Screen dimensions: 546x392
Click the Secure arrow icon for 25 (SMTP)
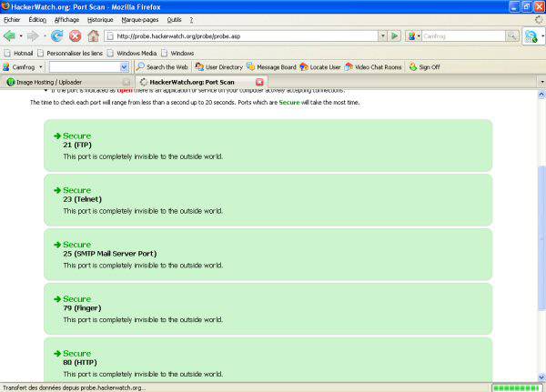point(57,245)
